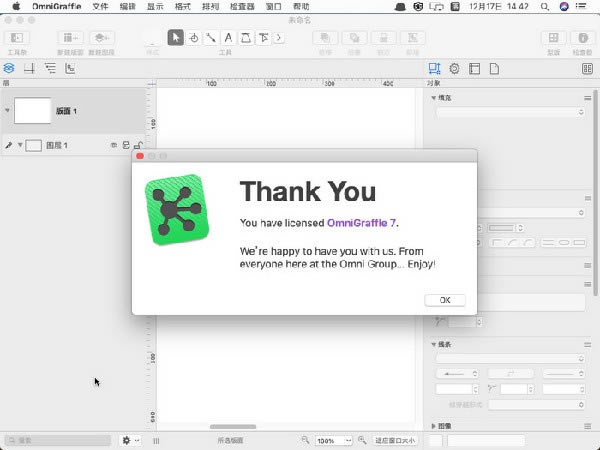600x450 pixels.
Task: Open the Format (格式) menu
Action: tap(183, 6)
